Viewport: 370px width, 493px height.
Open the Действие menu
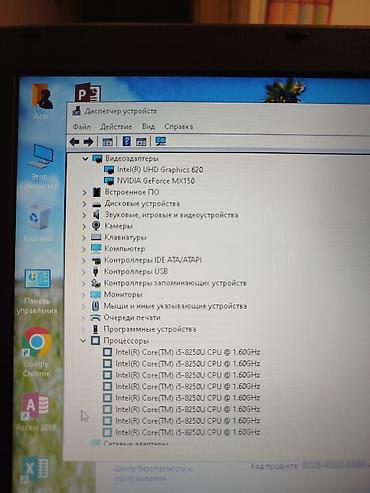tap(116, 127)
